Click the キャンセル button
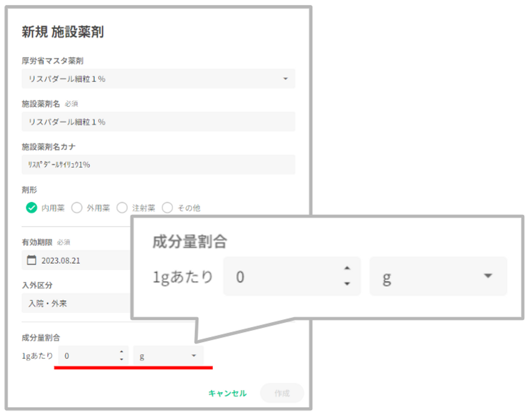 coord(227,393)
